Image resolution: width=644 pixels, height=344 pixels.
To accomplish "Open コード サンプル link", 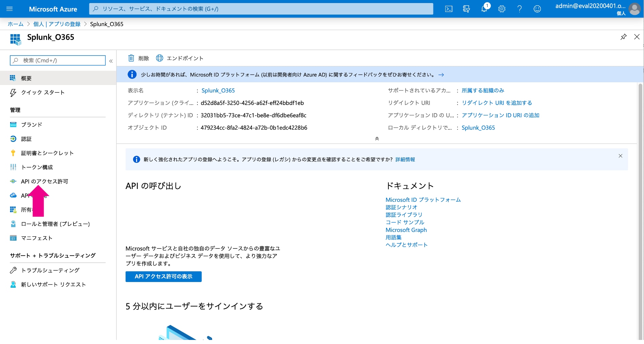I will point(405,222).
